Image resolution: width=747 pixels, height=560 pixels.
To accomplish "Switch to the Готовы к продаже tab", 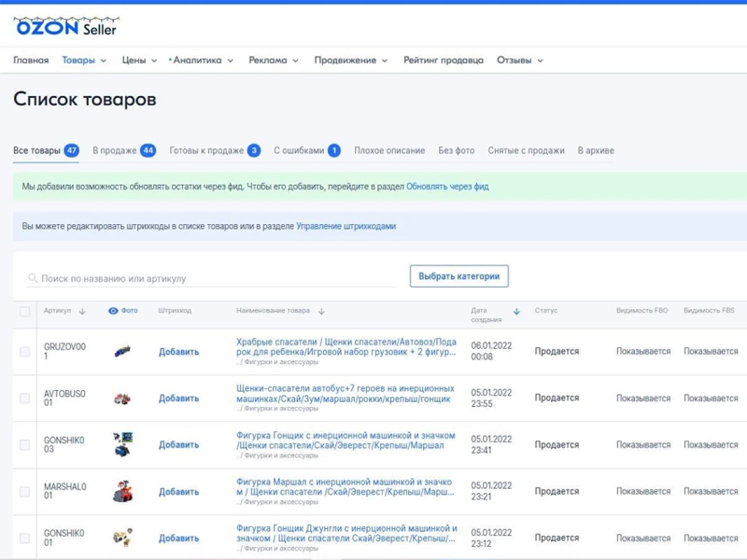I will (215, 150).
